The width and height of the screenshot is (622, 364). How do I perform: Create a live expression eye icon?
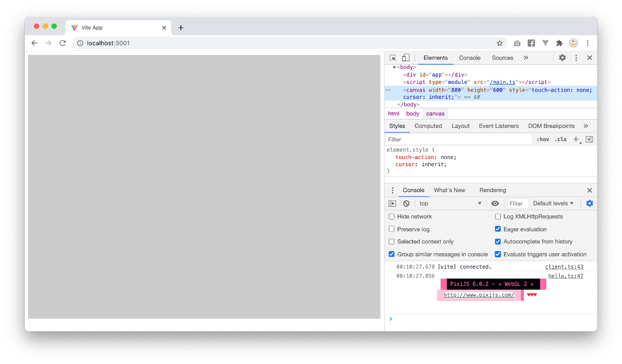[495, 203]
